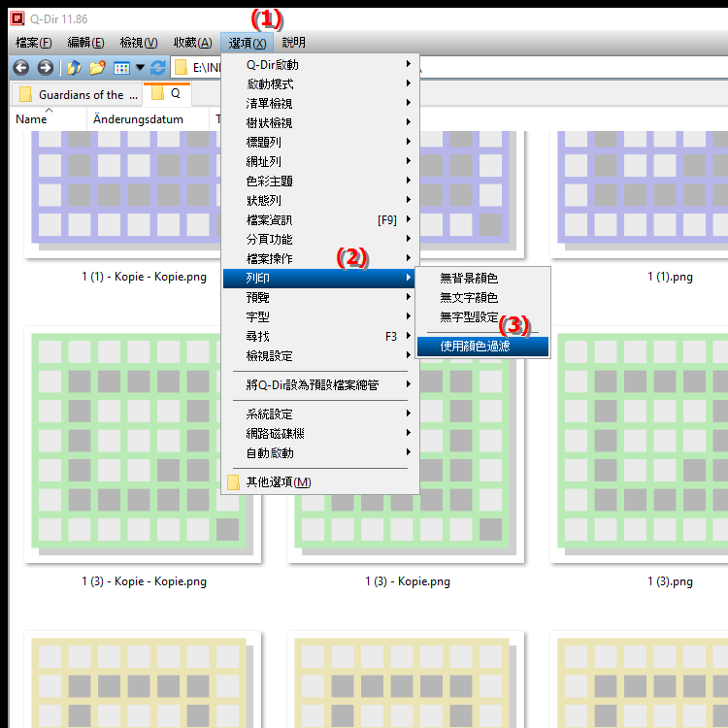Click the folder up-level icon
Screen dimensions: 728x728
click(x=74, y=68)
